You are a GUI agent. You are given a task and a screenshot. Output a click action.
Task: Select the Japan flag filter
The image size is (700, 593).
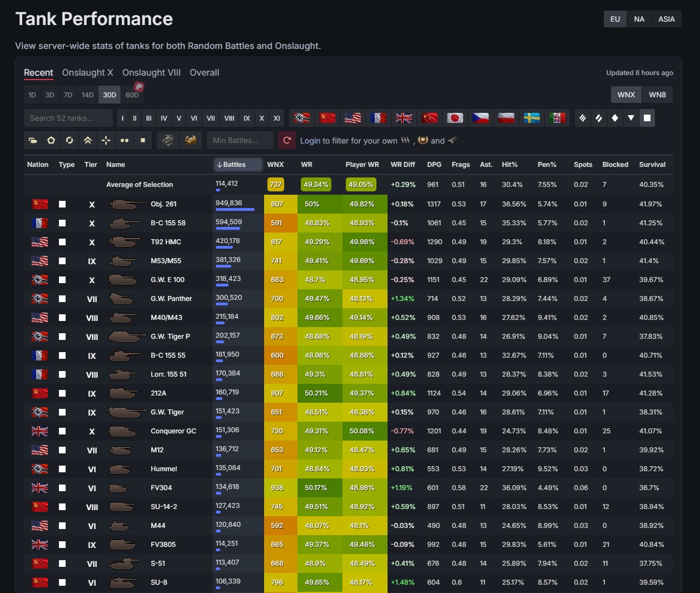pyautogui.click(x=455, y=118)
